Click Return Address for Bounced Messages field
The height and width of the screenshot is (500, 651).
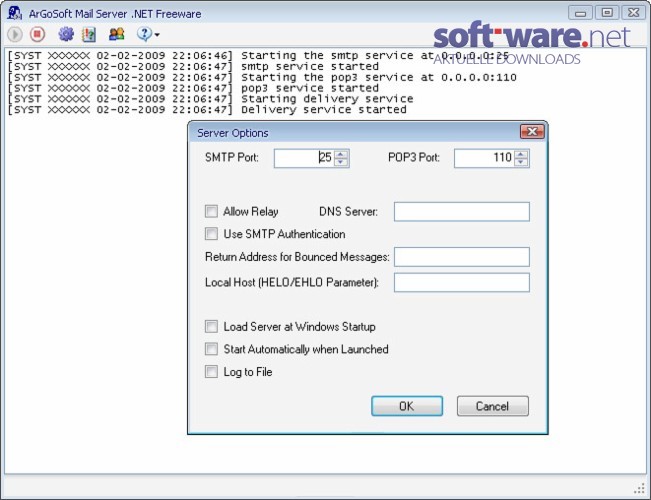click(x=462, y=257)
